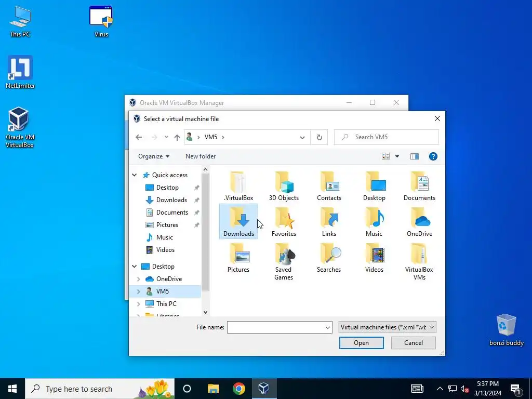Select Videos in navigation pane
This screenshot has width=532, height=399.
pyautogui.click(x=165, y=250)
